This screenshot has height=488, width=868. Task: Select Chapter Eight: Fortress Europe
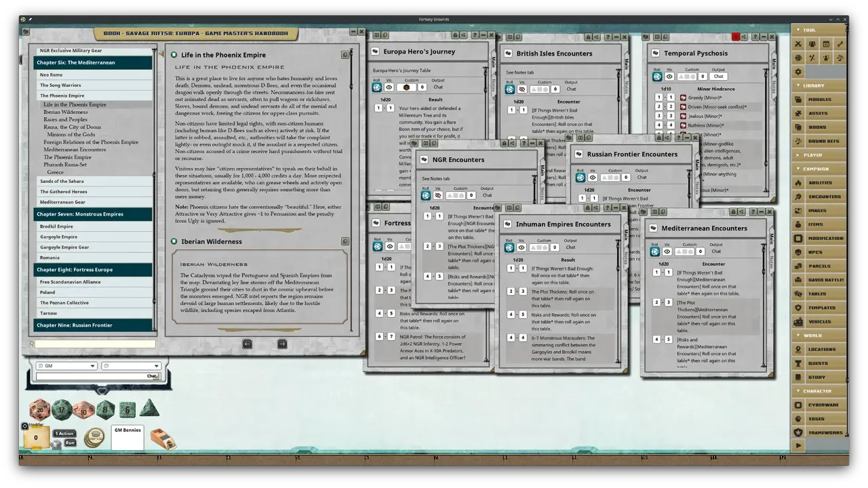tap(94, 270)
